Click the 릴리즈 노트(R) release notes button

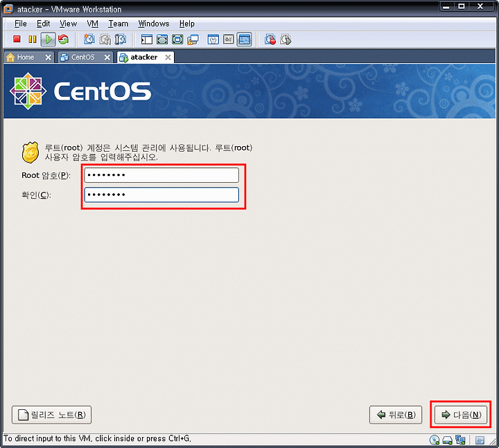coord(51,415)
